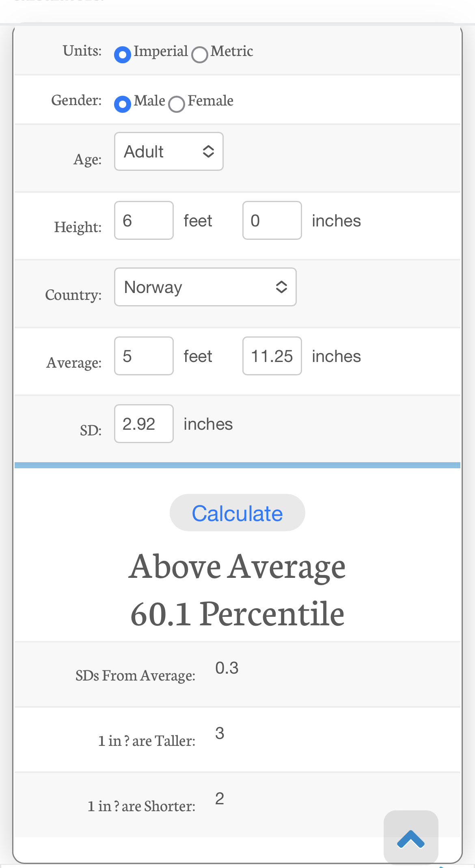This screenshot has width=475, height=868.
Task: Focus the Height feet input field
Action: coord(144,220)
